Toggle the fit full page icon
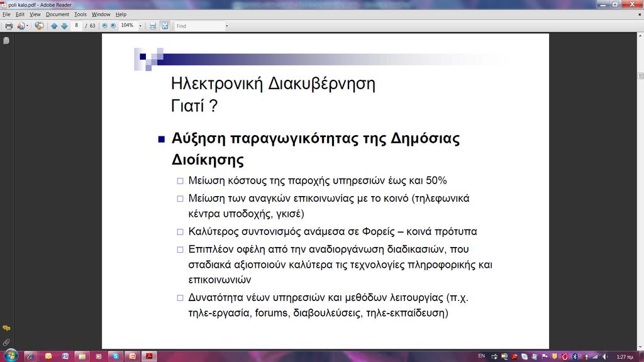644x362 pixels. [165, 26]
